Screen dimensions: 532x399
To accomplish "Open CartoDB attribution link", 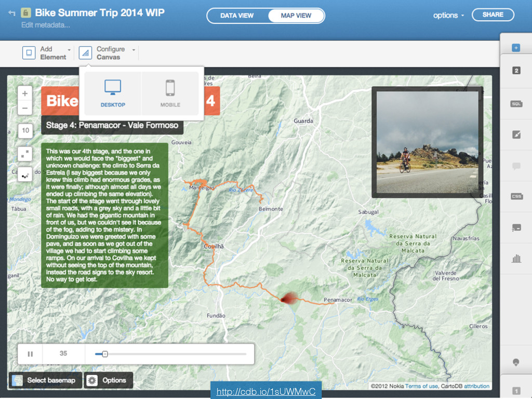I will tap(477, 386).
